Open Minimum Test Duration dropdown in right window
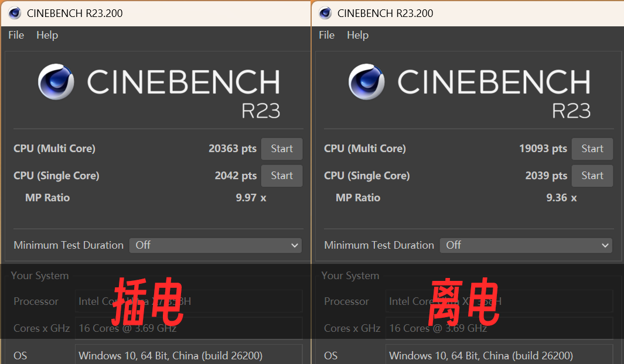The height and width of the screenshot is (364, 624). pyautogui.click(x=526, y=245)
